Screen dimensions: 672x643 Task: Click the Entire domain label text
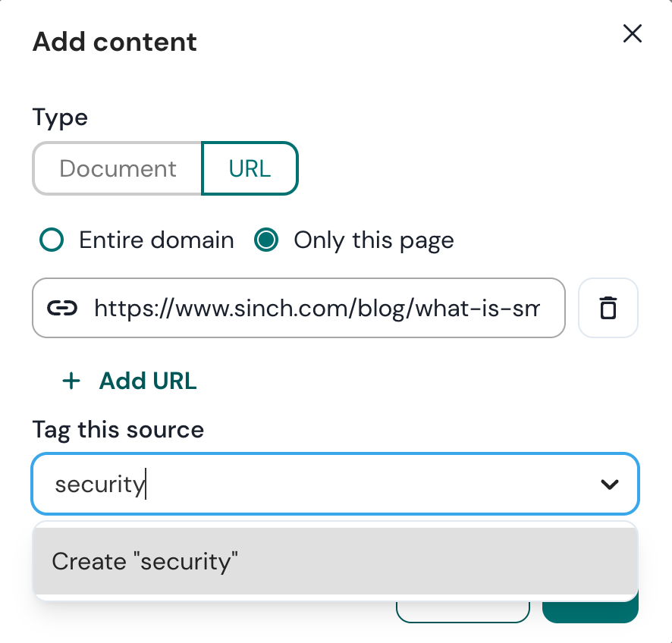tap(156, 240)
